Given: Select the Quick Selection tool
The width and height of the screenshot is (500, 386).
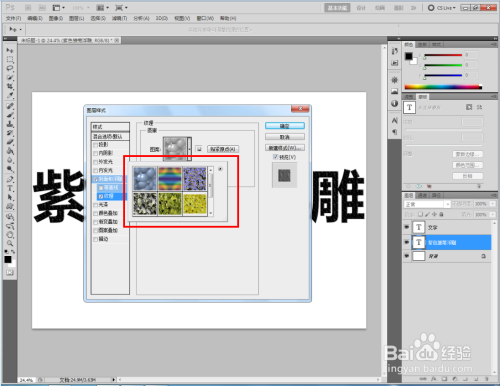Looking at the screenshot, I should coord(10,78).
